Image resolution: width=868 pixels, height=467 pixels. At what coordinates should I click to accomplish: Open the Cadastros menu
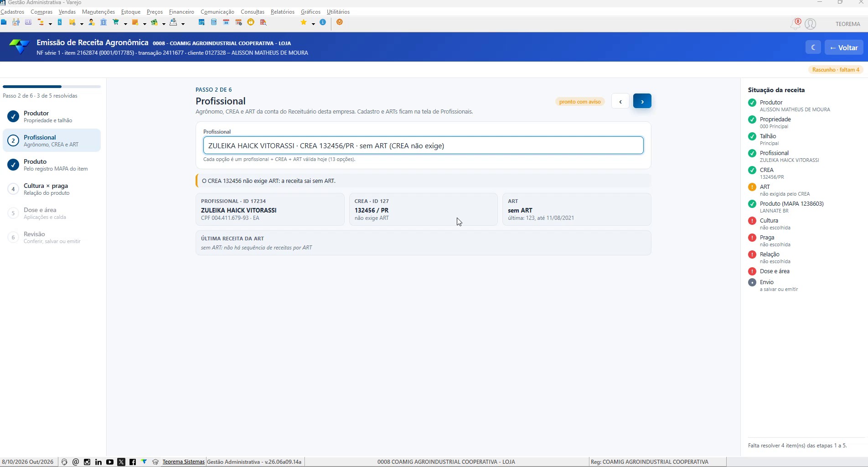[x=12, y=12]
